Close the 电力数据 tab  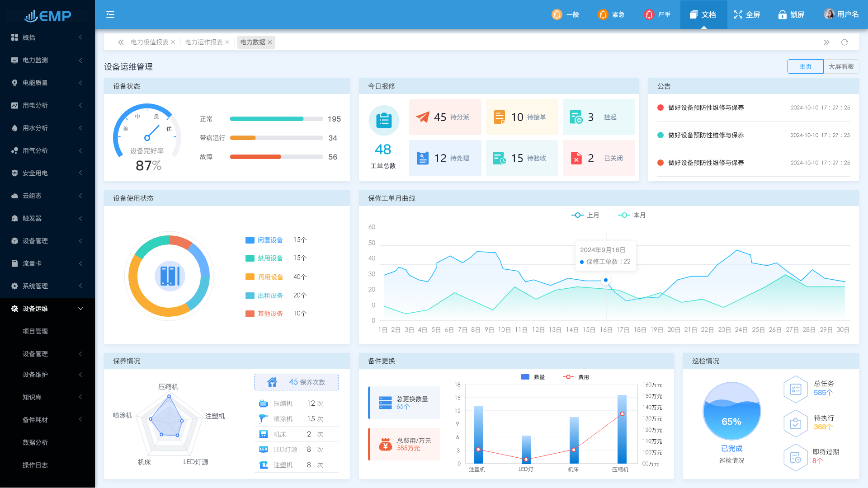coord(270,42)
